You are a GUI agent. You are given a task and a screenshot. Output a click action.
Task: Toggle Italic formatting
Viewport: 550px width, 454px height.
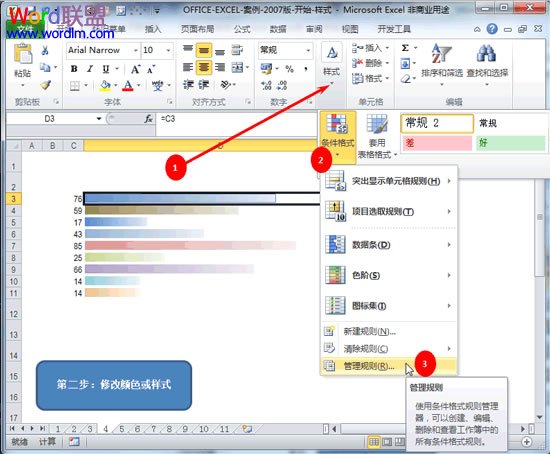click(90, 69)
